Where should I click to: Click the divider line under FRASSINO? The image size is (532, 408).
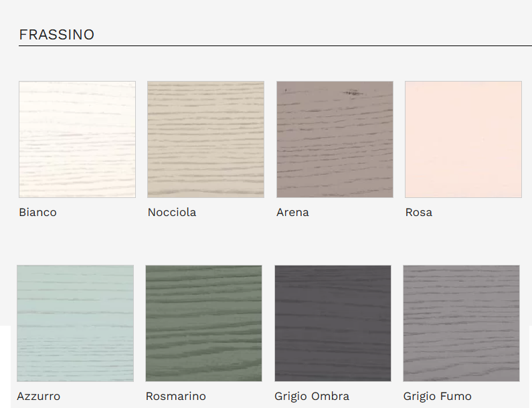[275, 45]
